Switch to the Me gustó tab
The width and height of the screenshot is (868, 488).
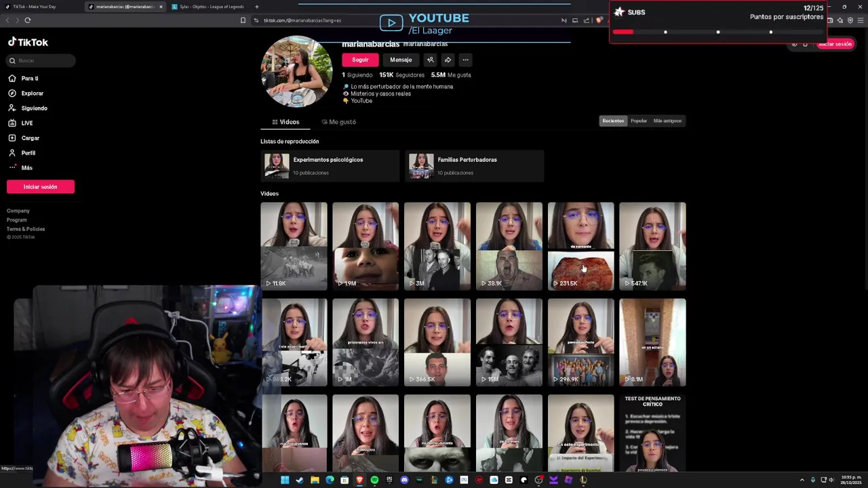pyautogui.click(x=338, y=122)
